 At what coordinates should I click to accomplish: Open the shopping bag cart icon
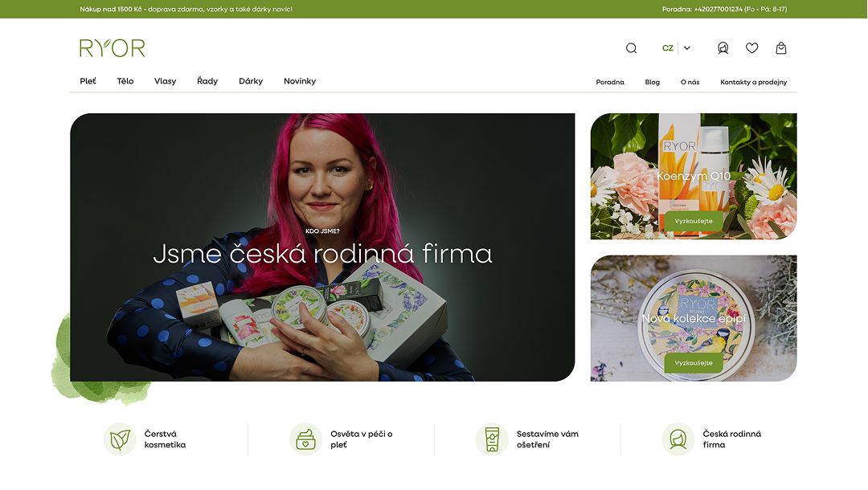pos(781,48)
